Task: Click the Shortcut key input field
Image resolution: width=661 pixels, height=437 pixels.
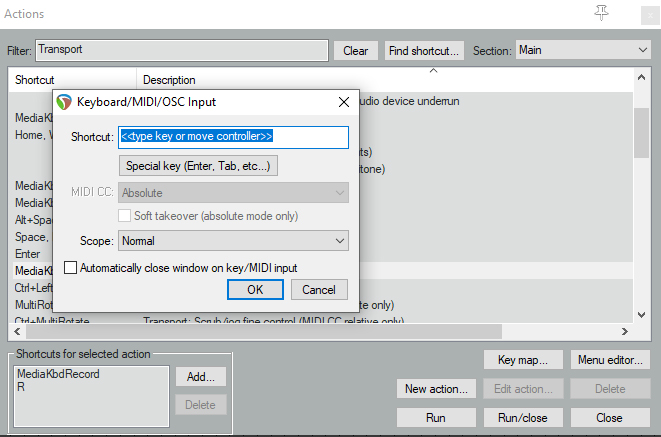Action: [234, 137]
